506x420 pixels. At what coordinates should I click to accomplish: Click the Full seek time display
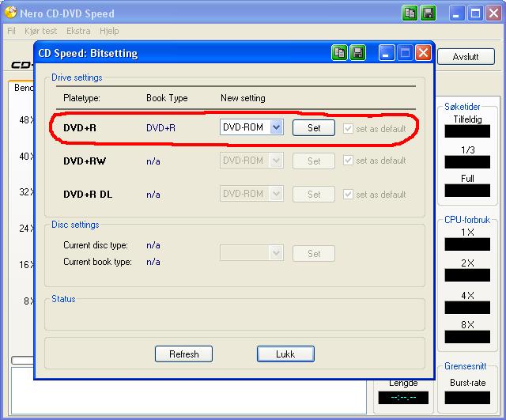click(467, 191)
